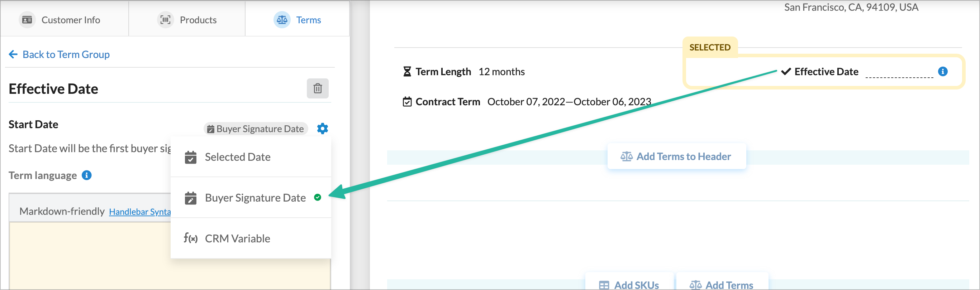Click the calendar icon beside Contract Term
The width and height of the screenshot is (980, 290).
(407, 102)
